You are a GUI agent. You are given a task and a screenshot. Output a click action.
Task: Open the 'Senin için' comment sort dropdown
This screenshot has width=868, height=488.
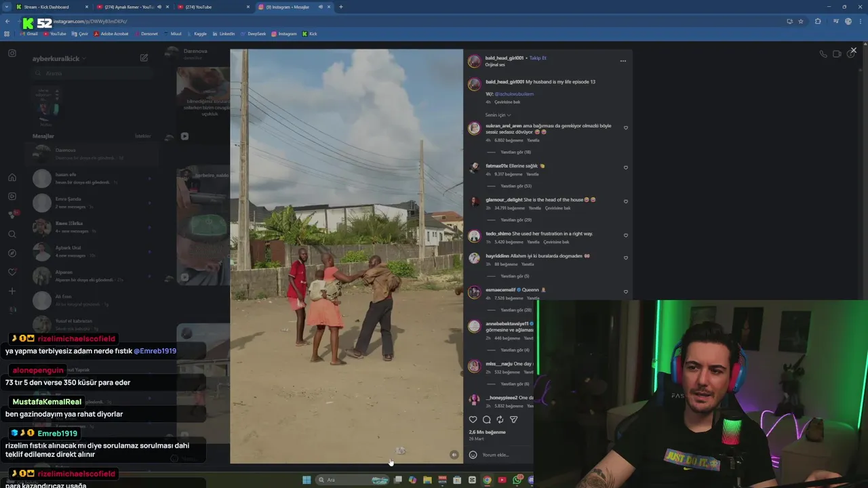[498, 115]
